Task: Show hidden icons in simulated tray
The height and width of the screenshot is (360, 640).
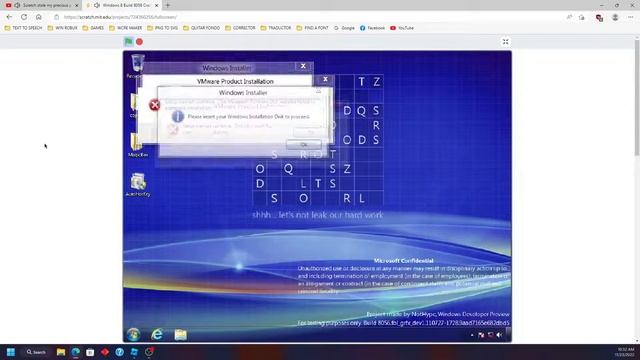Action: 472,335
